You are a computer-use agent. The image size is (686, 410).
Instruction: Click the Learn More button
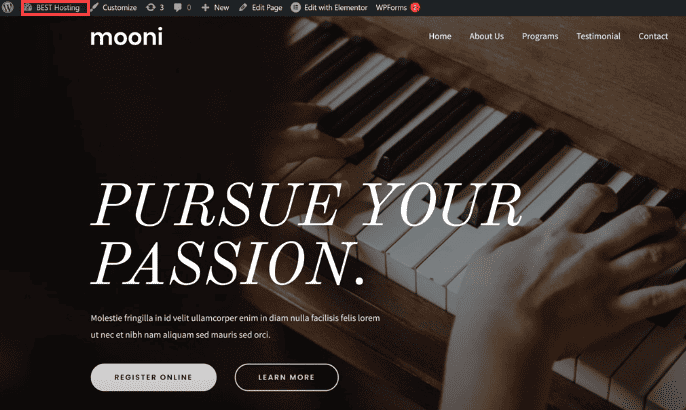[x=287, y=377]
